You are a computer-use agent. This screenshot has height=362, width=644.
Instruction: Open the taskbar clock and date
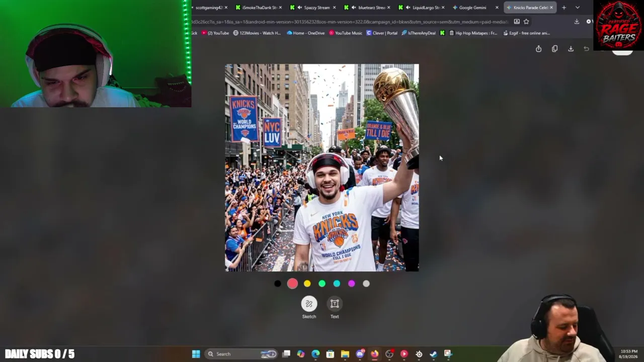[629, 354]
